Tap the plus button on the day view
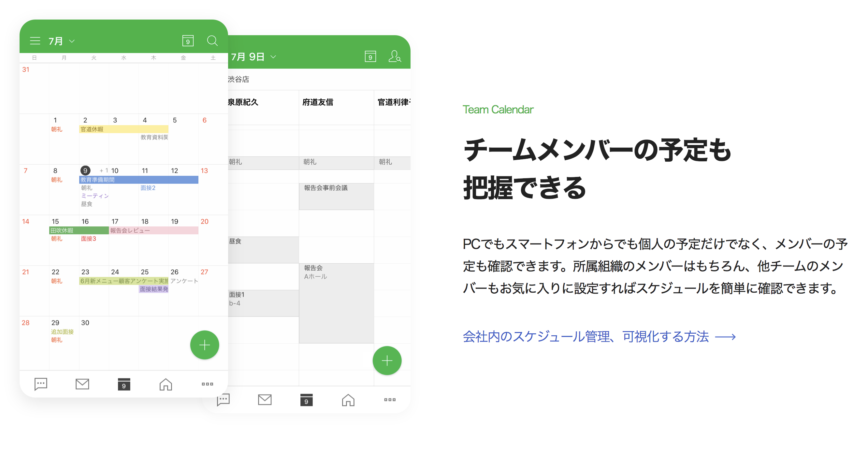This screenshot has width=868, height=451. click(x=387, y=360)
